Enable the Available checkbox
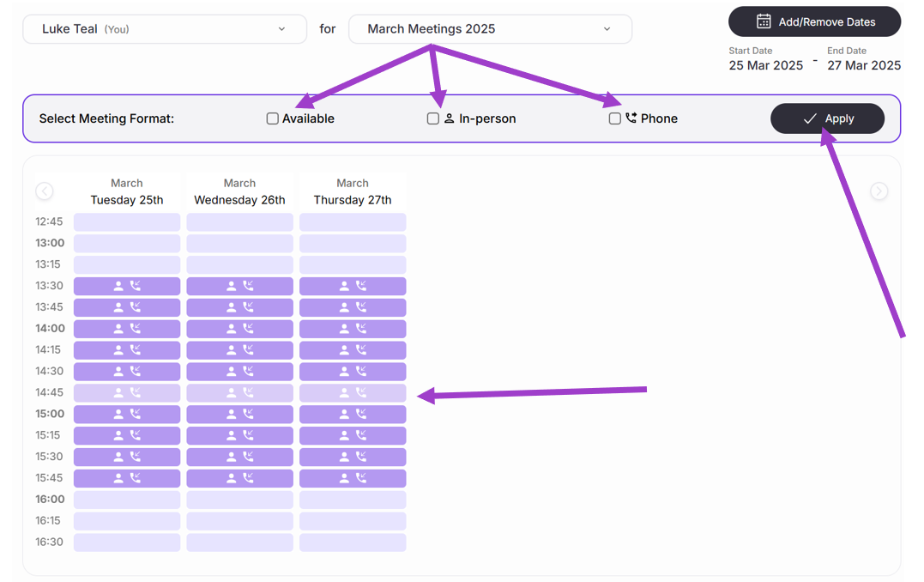This screenshot has height=582, width=924. pyautogui.click(x=273, y=118)
